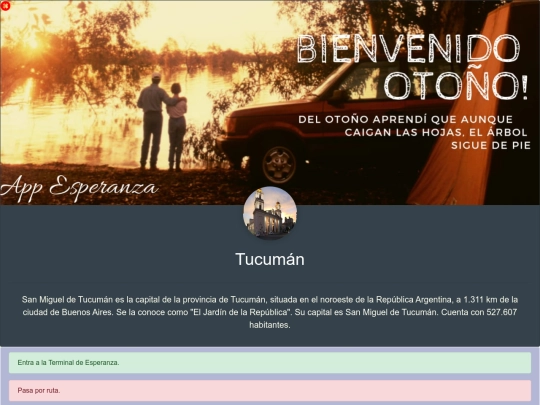The height and width of the screenshot is (405, 540).
Task: Open the circular Tucumán cathedral thumbnail
Action: pyautogui.click(x=270, y=213)
